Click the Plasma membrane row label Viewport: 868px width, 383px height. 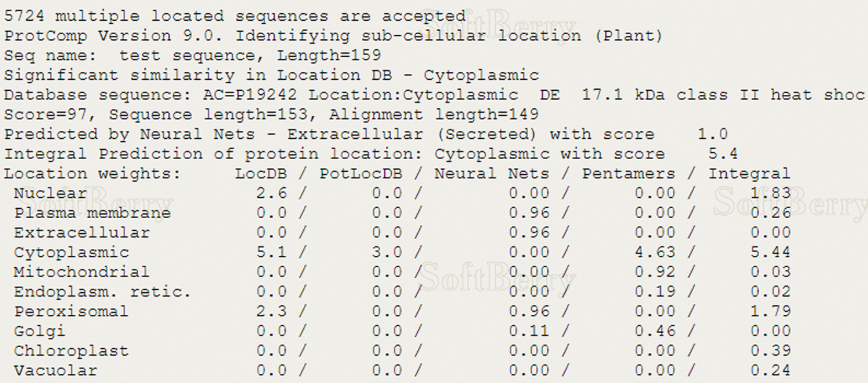[93, 213]
